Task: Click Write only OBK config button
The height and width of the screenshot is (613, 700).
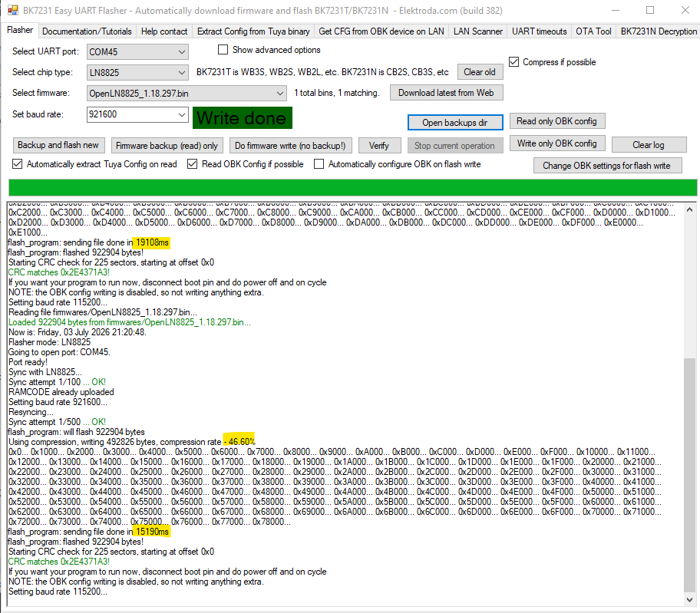Action: pyautogui.click(x=556, y=143)
